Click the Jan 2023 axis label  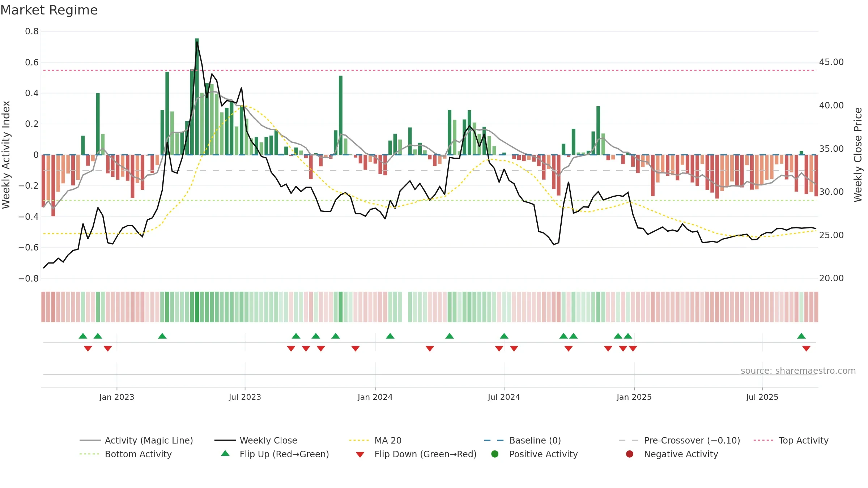coord(117,397)
